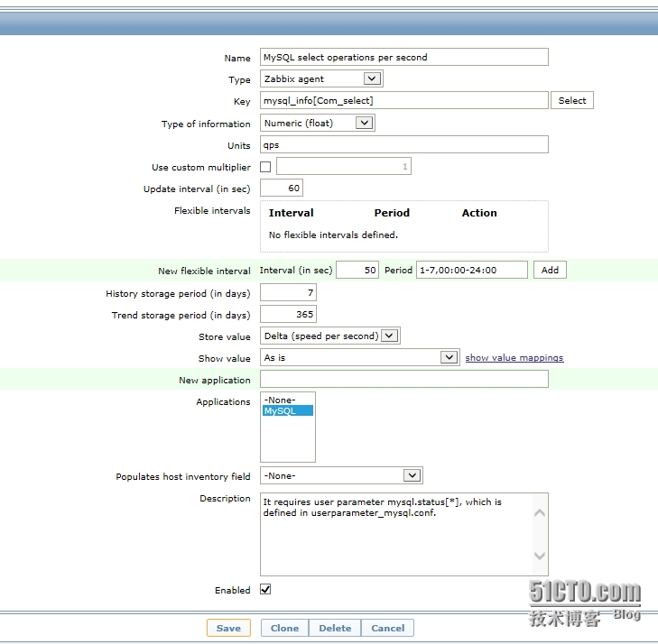
Task: Open the Populates host inventory field dropdown
Action: click(x=341, y=475)
